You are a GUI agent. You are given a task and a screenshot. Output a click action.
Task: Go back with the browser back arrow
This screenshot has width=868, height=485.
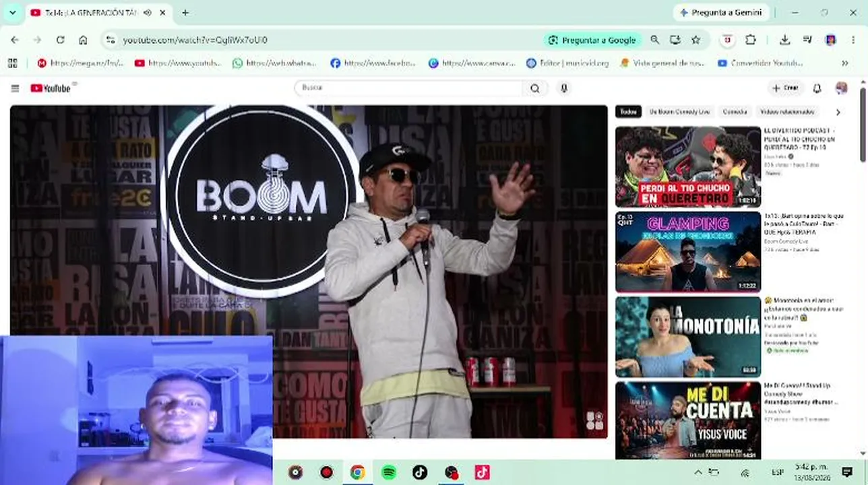[15, 40]
